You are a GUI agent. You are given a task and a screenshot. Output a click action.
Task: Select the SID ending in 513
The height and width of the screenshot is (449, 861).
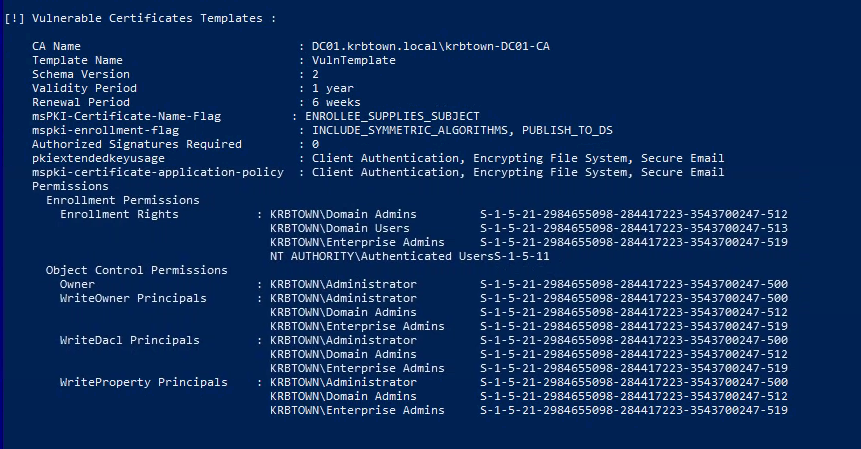(634, 228)
